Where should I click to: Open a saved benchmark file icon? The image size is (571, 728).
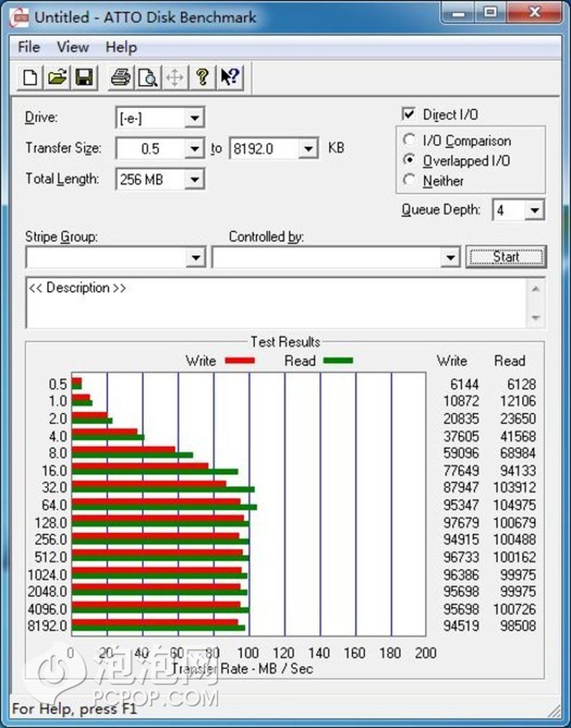tap(57, 77)
